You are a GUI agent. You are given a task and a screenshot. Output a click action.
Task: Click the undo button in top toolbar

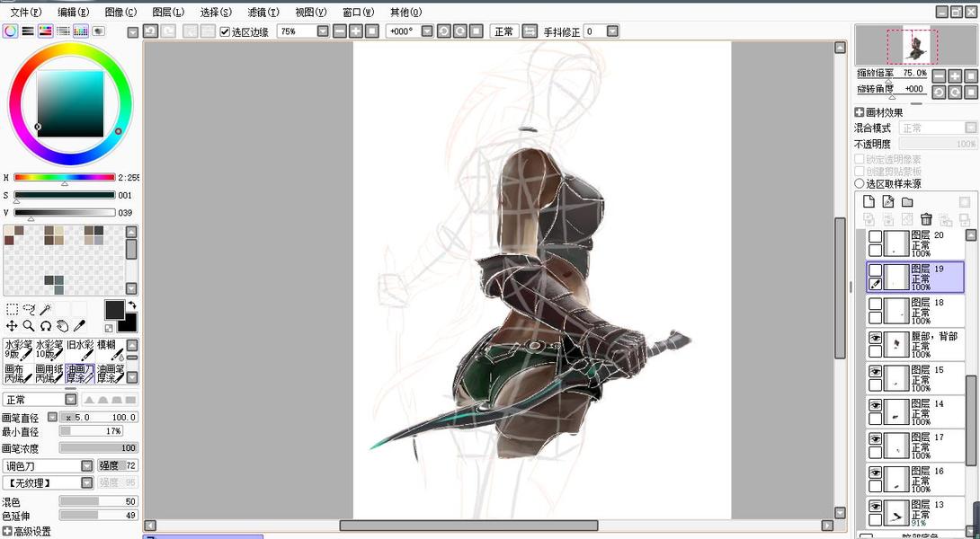click(x=150, y=31)
